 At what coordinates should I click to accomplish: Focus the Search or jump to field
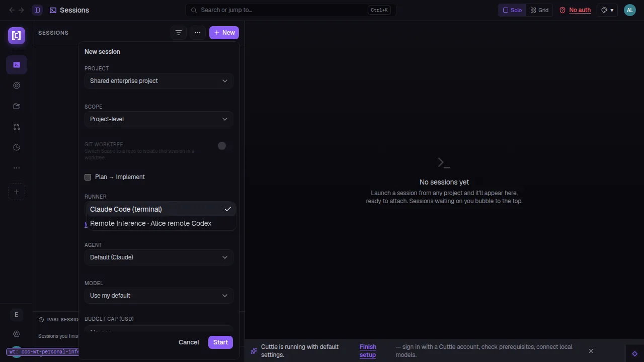tap(290, 10)
